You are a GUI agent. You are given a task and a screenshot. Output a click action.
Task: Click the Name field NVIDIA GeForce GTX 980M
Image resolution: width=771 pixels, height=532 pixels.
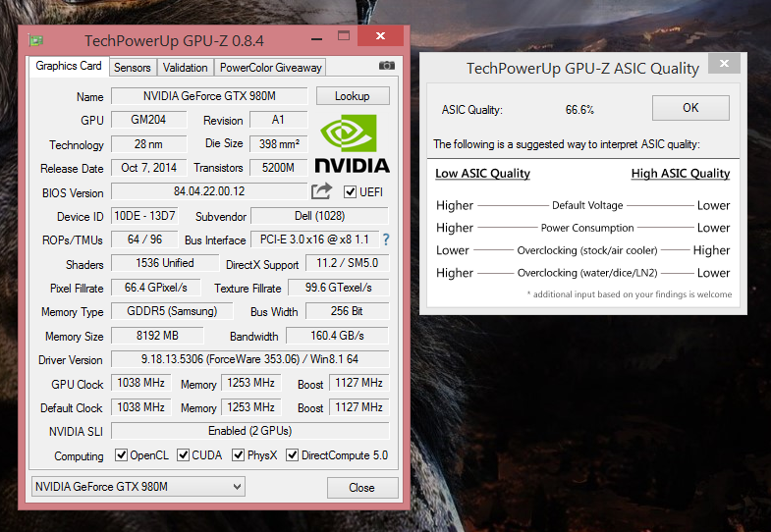pyautogui.click(x=209, y=96)
